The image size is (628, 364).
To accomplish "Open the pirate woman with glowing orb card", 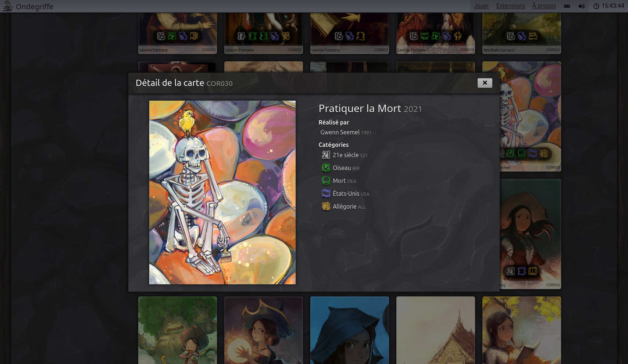I will coord(264,330).
